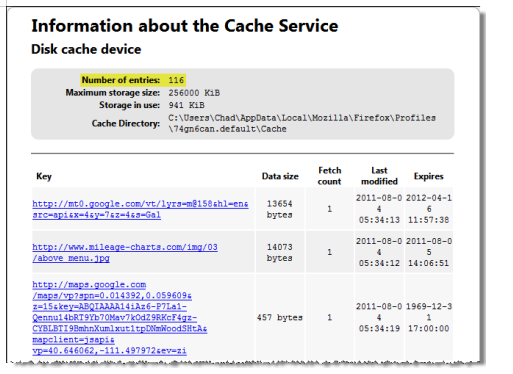Click the 'Cache Directory:' label

pyautogui.click(x=126, y=123)
